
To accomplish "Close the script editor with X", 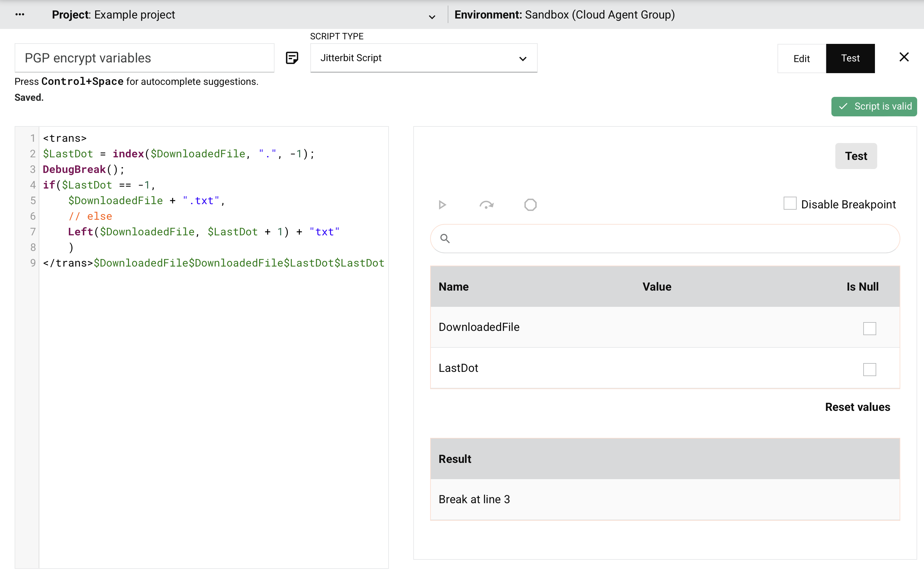I will pyautogui.click(x=904, y=57).
